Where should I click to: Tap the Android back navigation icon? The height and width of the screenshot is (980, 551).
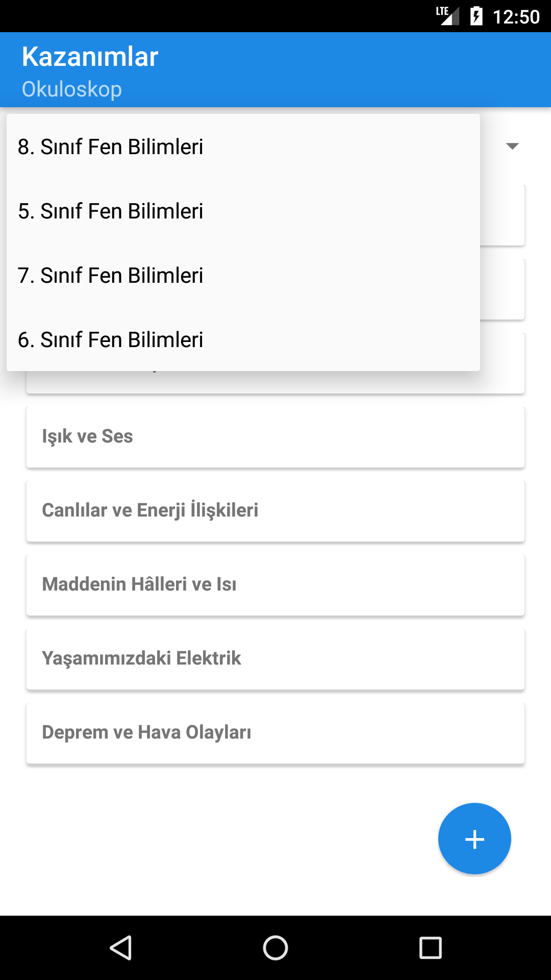point(121,948)
